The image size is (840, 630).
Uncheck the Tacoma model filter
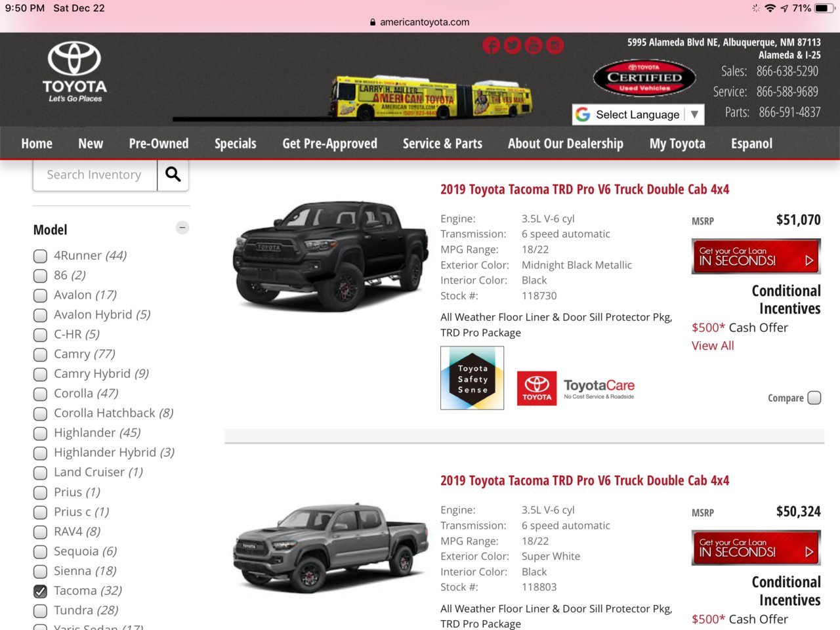pyautogui.click(x=41, y=591)
